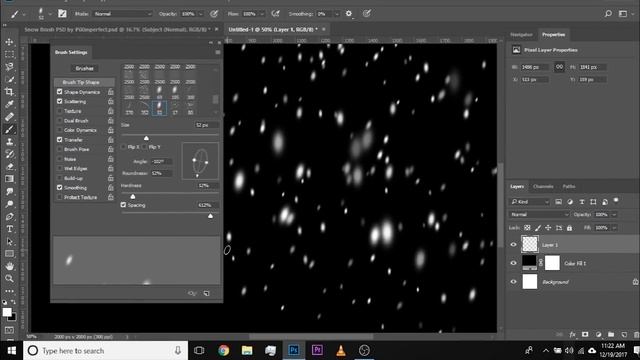
Task: Click the Spacing slider handle
Action: click(210, 216)
